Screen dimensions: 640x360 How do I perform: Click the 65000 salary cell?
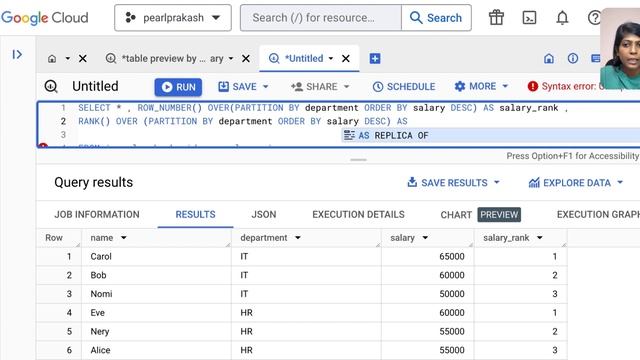428,257
